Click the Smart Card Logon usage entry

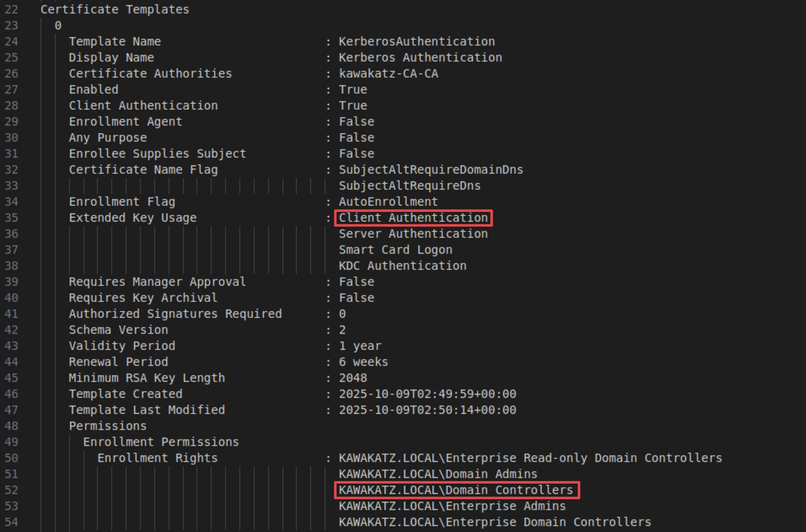(x=395, y=250)
